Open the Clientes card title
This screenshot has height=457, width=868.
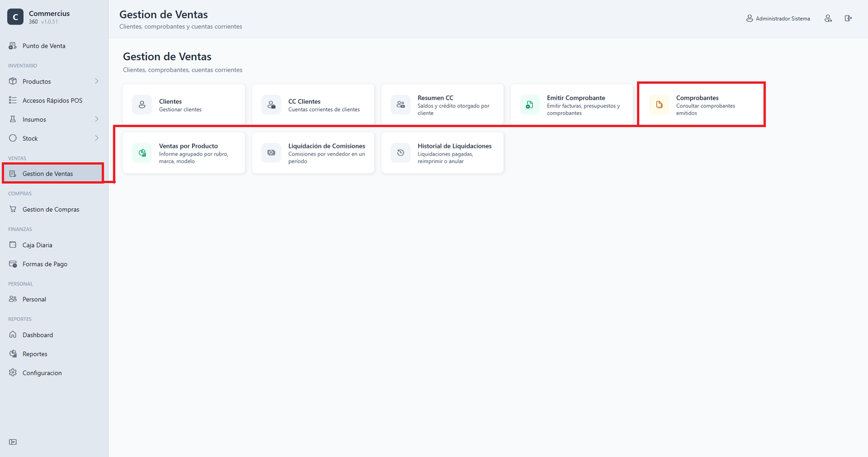(170, 101)
